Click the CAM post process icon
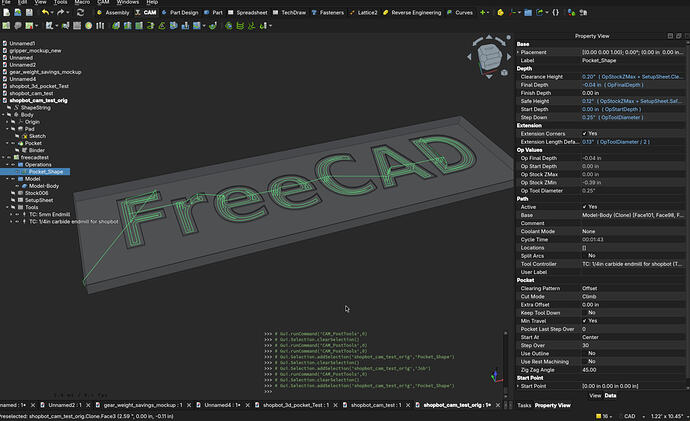Image resolution: width=690 pixels, height=421 pixels. tap(29, 26)
